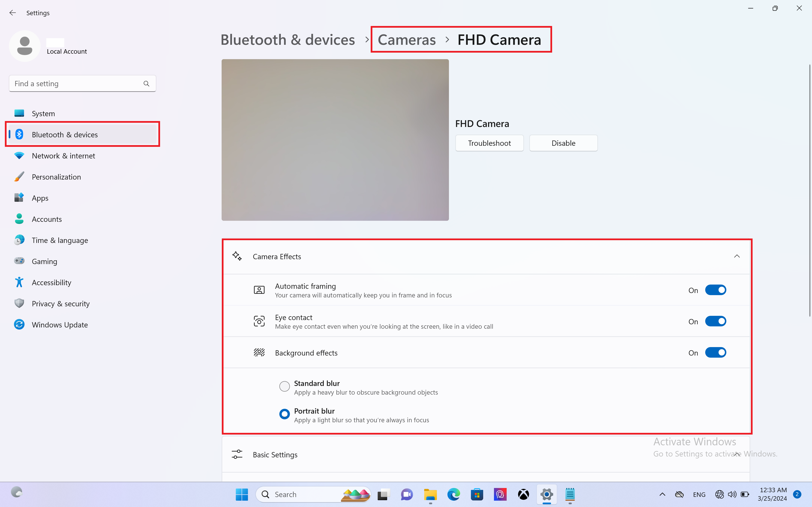Select the Standard blur radio option
Viewport: 812px width, 507px height.
pyautogui.click(x=285, y=386)
